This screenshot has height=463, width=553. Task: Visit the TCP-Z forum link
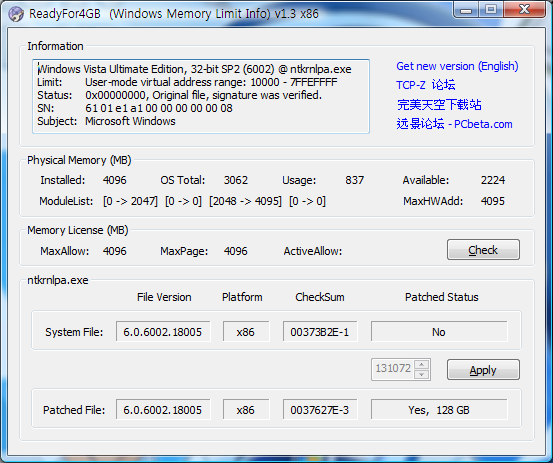(426, 85)
